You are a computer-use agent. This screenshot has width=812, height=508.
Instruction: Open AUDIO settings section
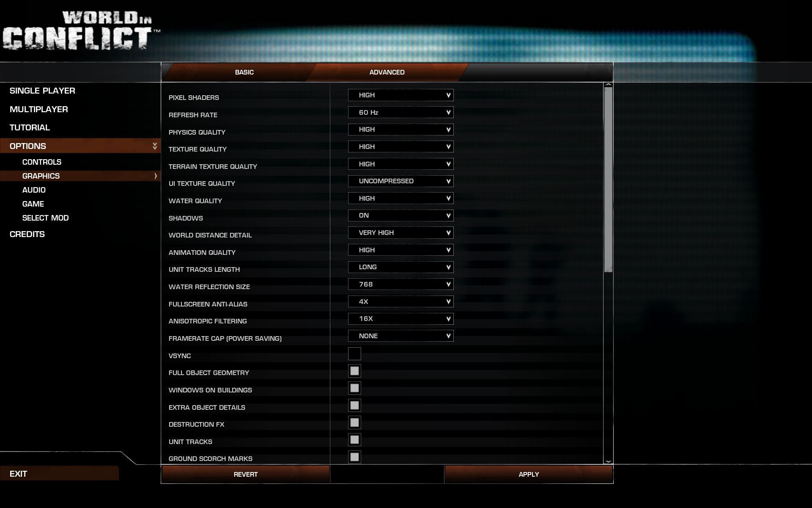click(33, 190)
